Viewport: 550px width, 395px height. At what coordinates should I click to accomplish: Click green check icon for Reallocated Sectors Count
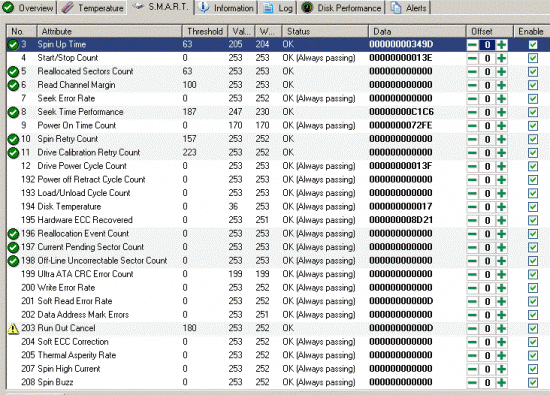click(x=13, y=72)
